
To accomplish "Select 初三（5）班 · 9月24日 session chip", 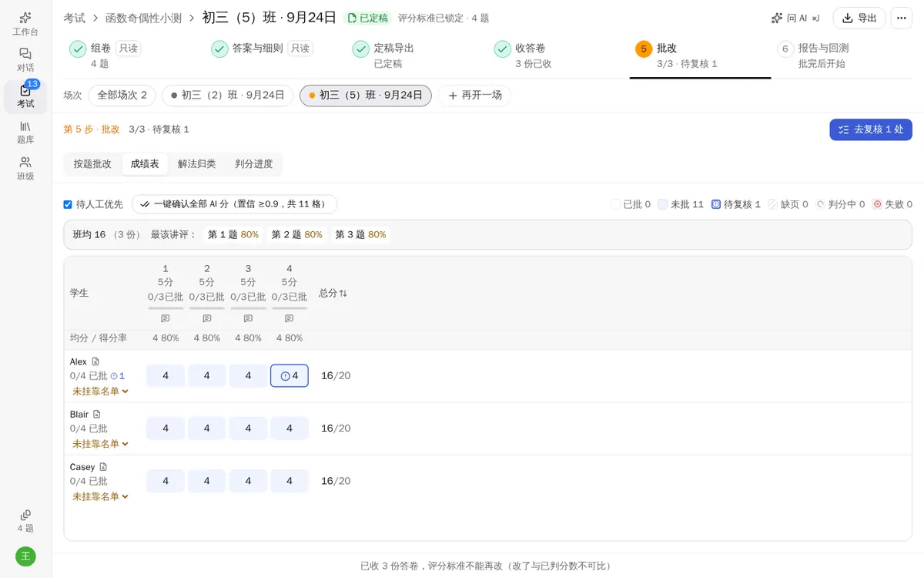I will pos(366,96).
